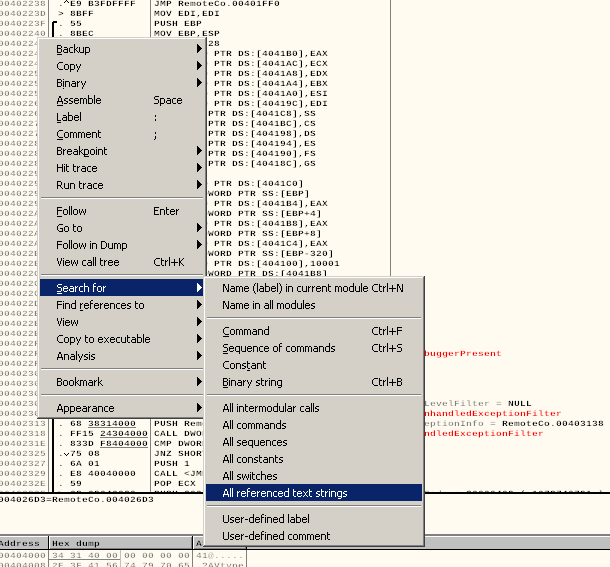Choose Binary string search option
The image size is (610, 567).
point(252,382)
